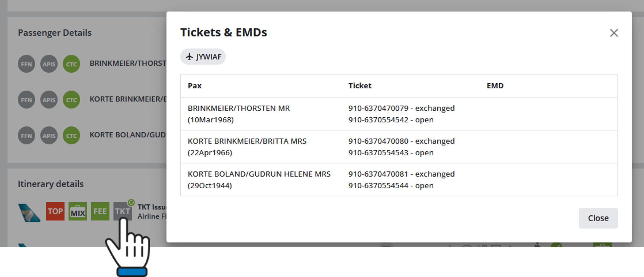Click the green FEE icon
Screen dimensions: 644x277
[100, 211]
